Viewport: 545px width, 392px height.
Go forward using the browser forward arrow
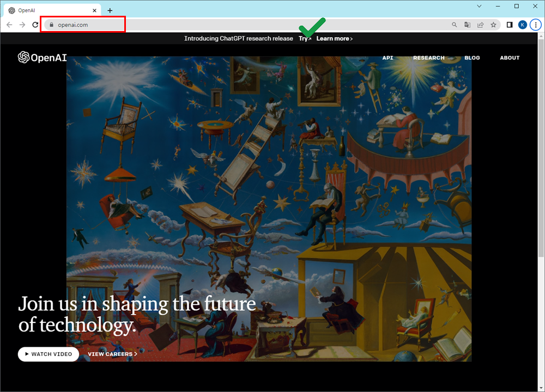22,24
